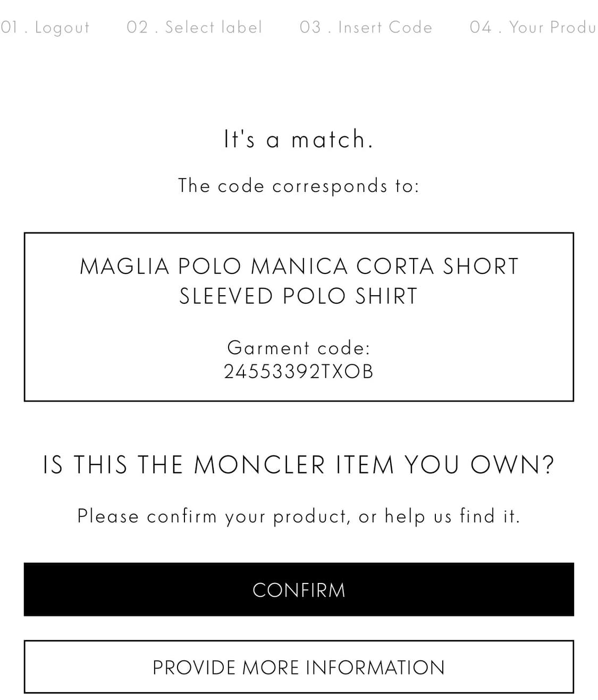
Task: Click PROVIDE MORE INFORMATION button
Action: [299, 667]
